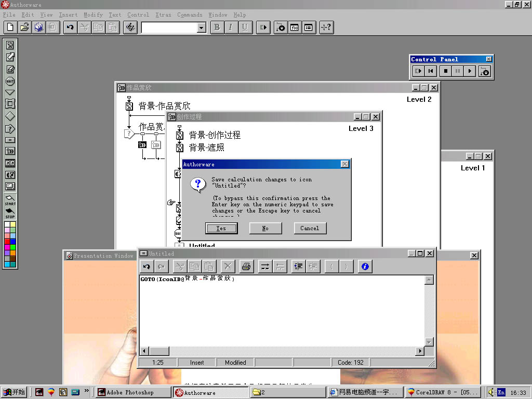Click the Import icon in main toolbar

53,27
